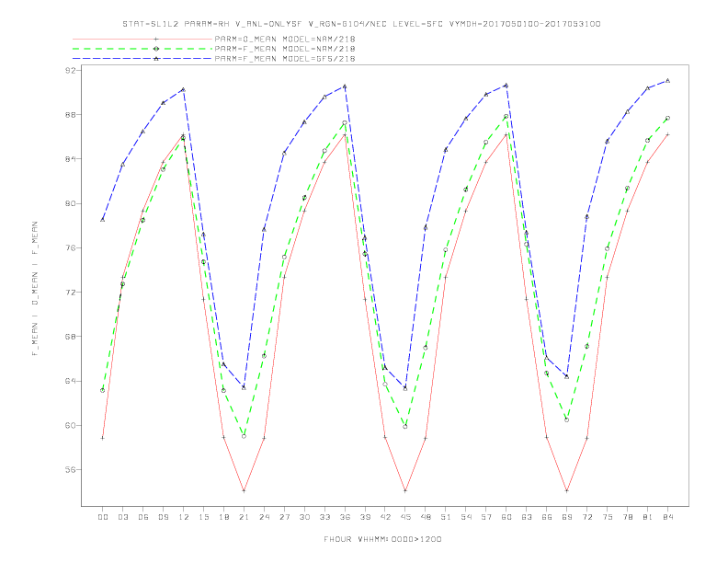Click x-axis tick label 18
Image resolution: width=728 pixels, height=563 pixels.
pos(223,517)
